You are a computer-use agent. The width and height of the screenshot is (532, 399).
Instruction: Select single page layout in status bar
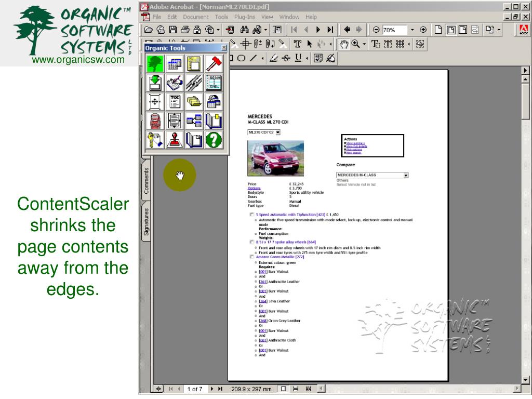284,389
